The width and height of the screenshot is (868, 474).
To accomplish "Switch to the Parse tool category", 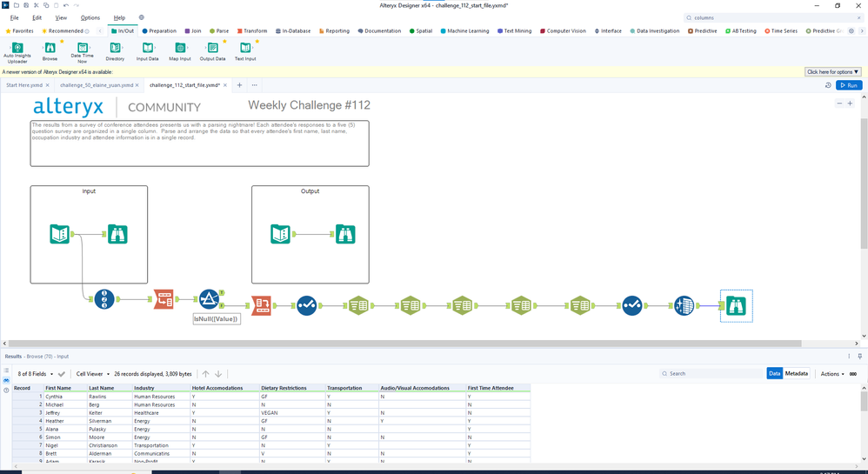I will [219, 31].
